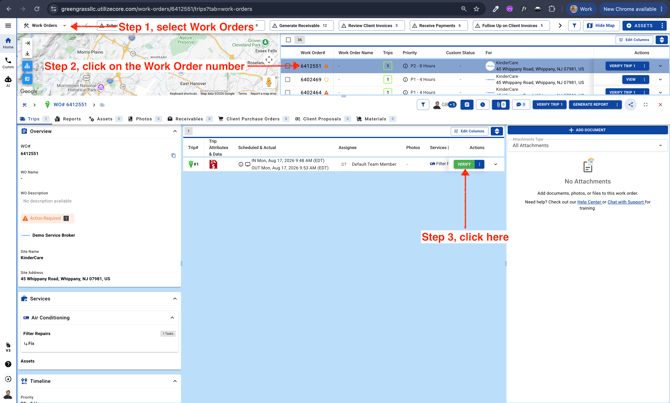This screenshot has width=670, height=403.
Task: Open the help question mark icon
Action: (8, 364)
